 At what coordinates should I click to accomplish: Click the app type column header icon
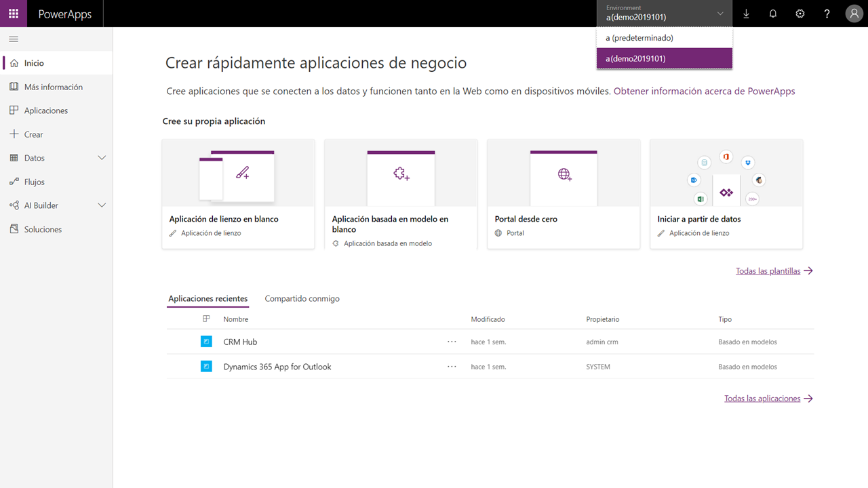coord(207,319)
